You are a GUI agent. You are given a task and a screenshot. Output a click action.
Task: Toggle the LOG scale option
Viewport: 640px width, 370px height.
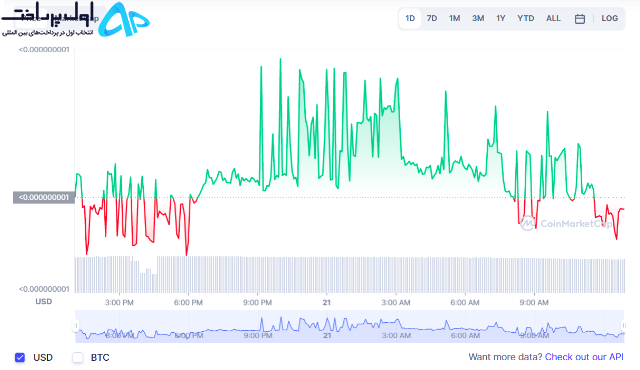pos(609,18)
